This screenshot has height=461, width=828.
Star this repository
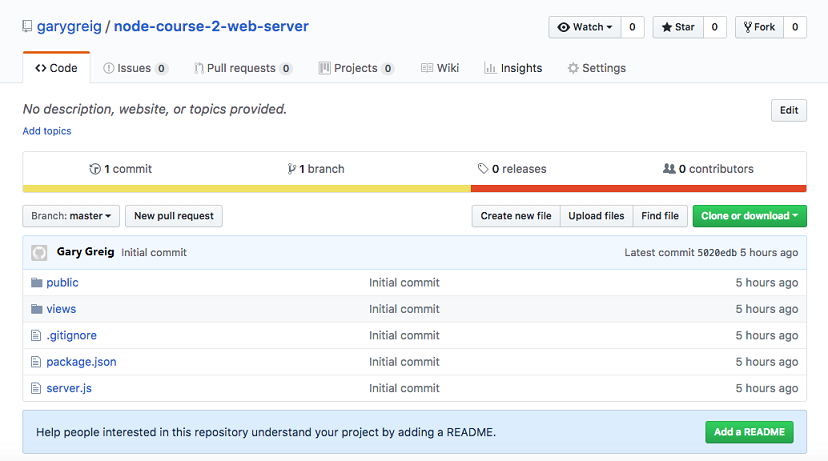tap(679, 27)
